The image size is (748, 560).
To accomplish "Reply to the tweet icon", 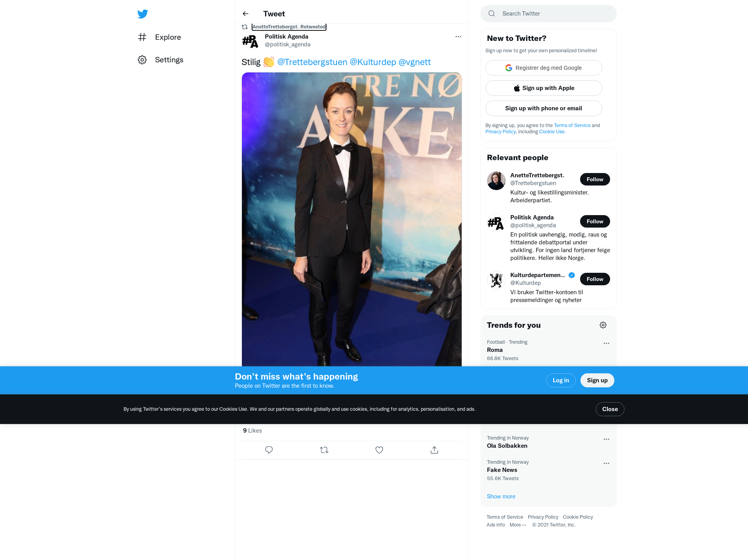I will pos(269,450).
